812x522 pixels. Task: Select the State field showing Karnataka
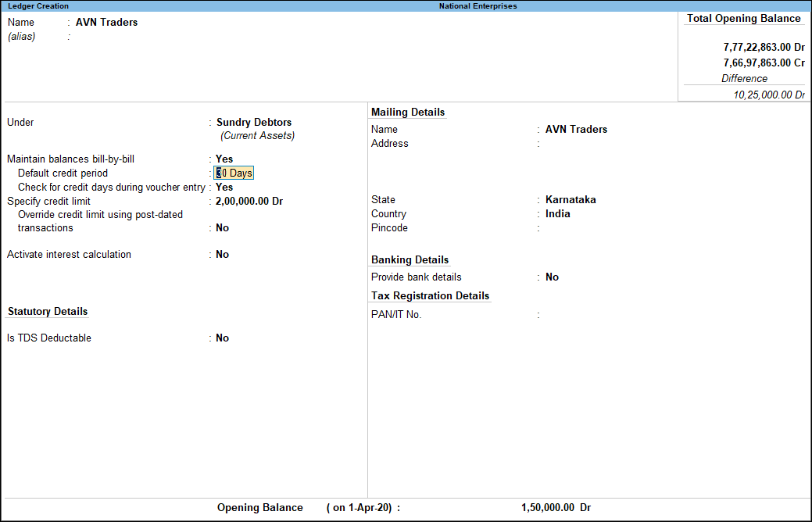pyautogui.click(x=571, y=199)
